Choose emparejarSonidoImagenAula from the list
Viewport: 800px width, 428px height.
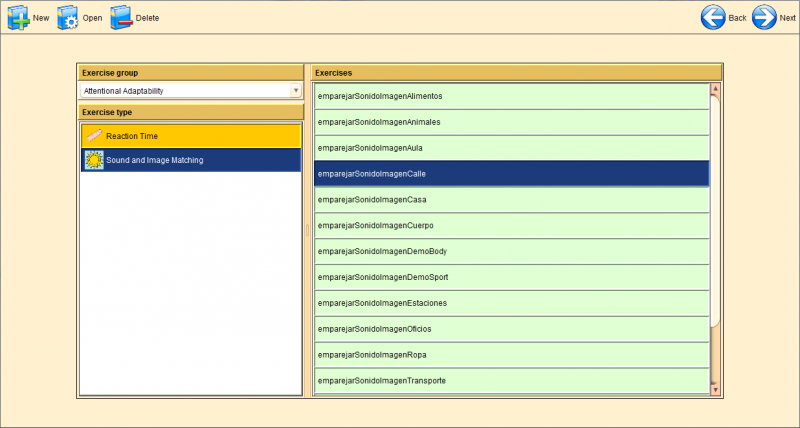click(x=512, y=148)
